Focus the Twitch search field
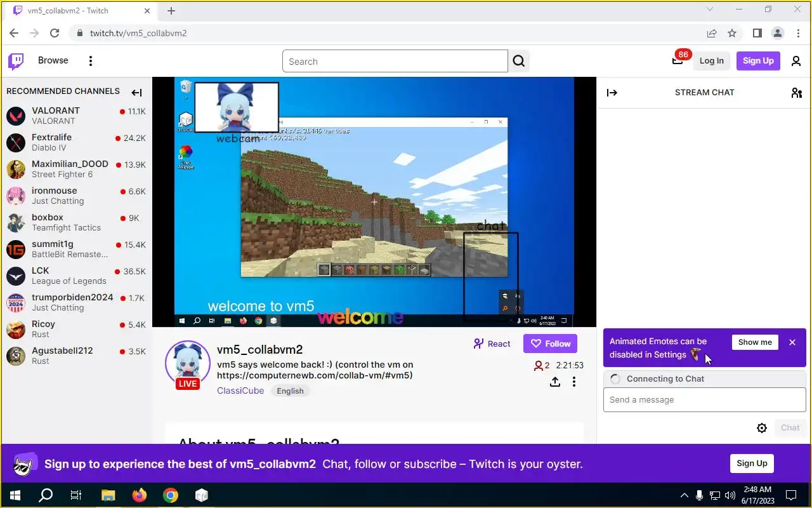812x508 pixels. click(395, 62)
